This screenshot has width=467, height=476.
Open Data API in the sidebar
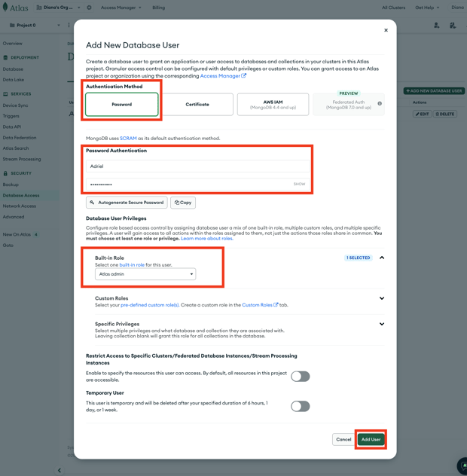[12, 127]
